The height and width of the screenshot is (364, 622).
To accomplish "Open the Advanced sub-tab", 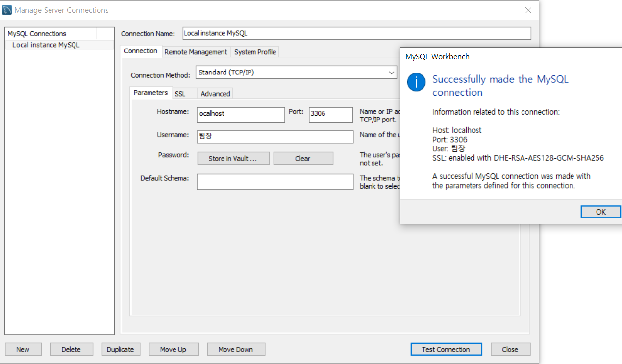I will [215, 94].
